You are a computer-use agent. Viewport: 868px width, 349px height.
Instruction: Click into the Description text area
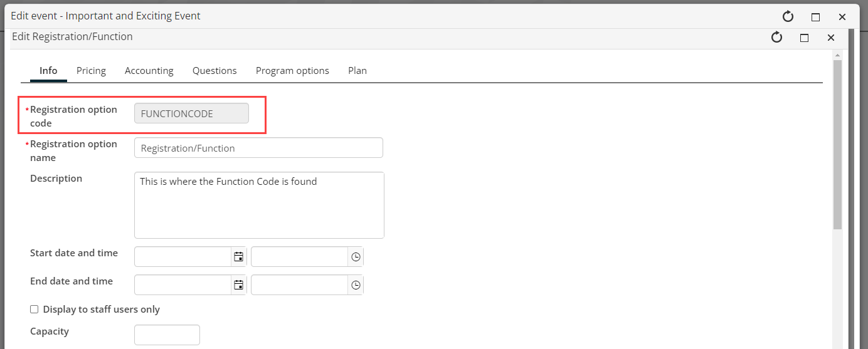(259, 206)
